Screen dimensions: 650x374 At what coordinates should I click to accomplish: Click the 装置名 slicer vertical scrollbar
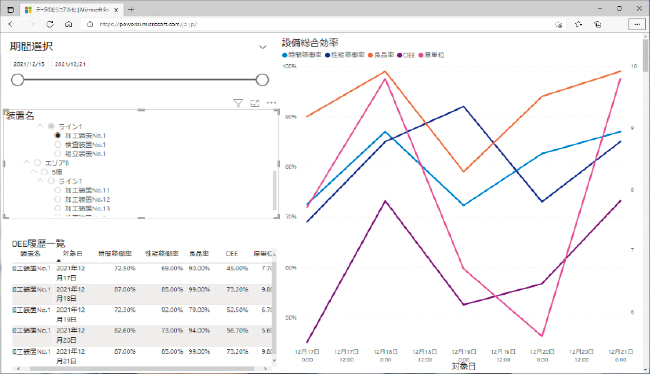pyautogui.click(x=274, y=190)
